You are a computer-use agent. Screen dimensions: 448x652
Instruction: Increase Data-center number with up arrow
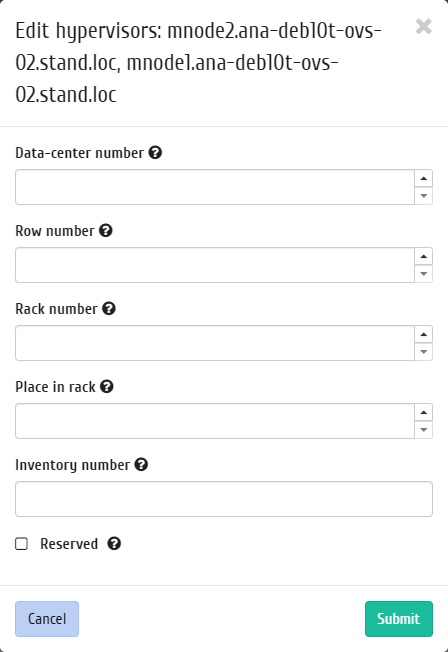click(423, 178)
